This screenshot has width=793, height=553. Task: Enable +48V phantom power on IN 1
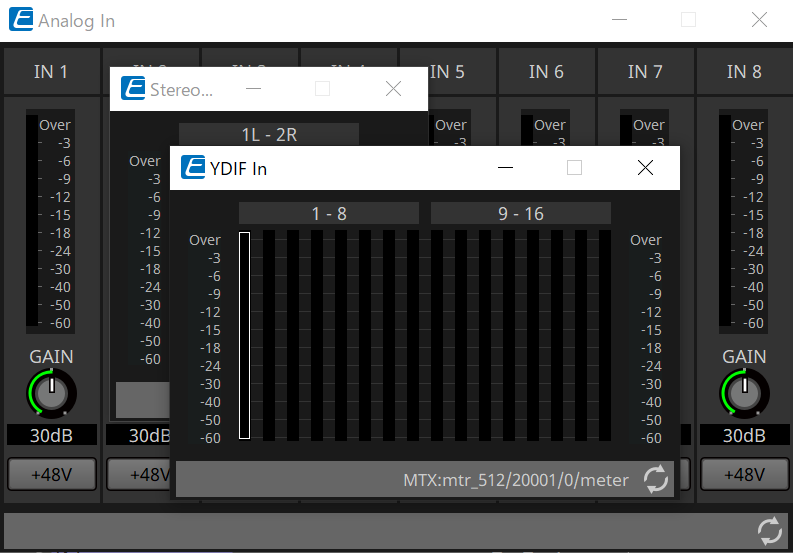pos(50,474)
